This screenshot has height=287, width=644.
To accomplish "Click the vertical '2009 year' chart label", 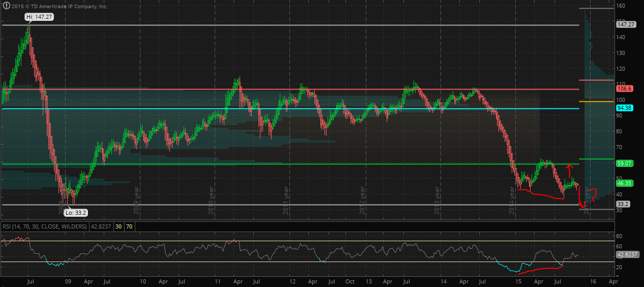I will pyautogui.click(x=137, y=200).
